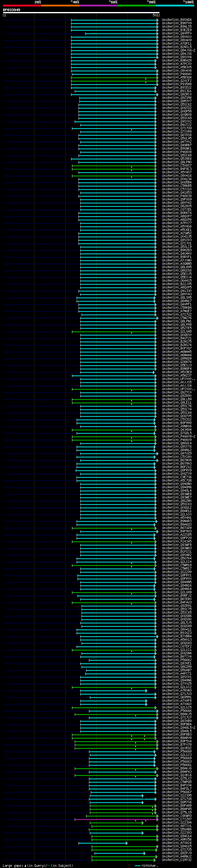Select the UniRef100_Q9SXV4 hit label
The height and width of the screenshot is (868, 197).
tap(176, 57)
